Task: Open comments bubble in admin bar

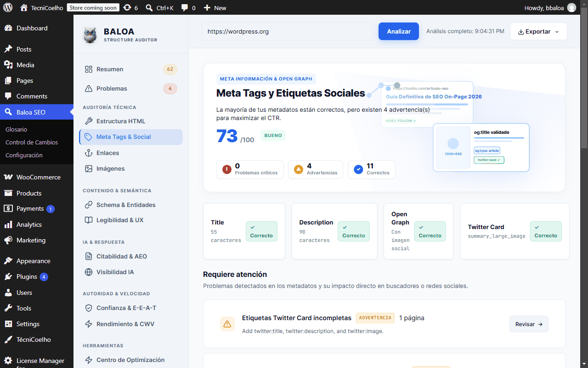Action: [185, 7]
